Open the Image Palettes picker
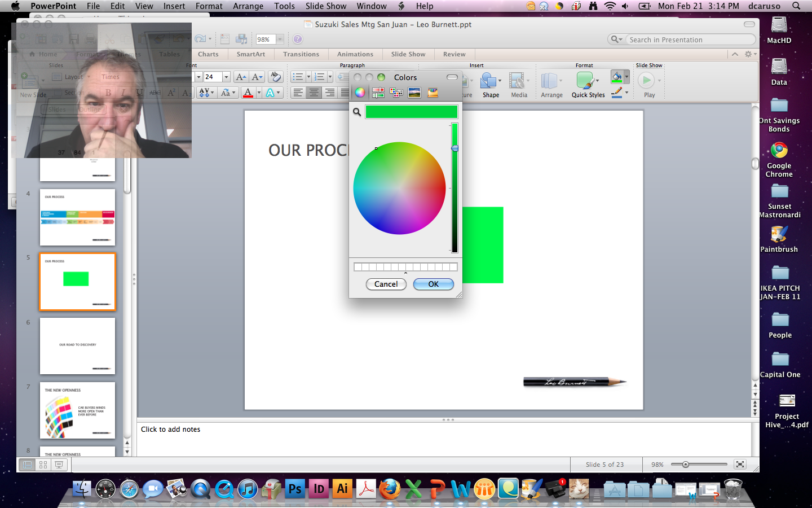812x508 pixels. pos(414,93)
